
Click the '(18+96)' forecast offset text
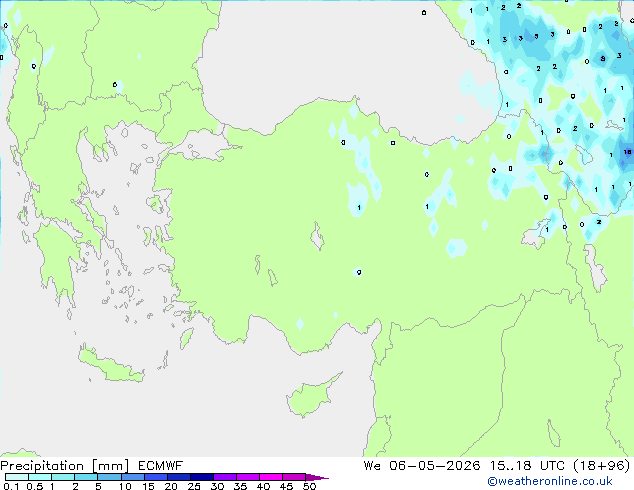602,466
